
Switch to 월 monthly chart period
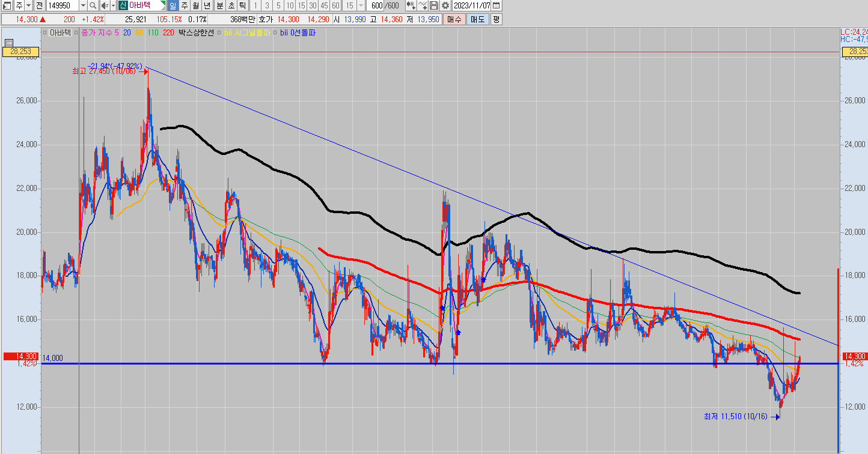click(x=195, y=5)
